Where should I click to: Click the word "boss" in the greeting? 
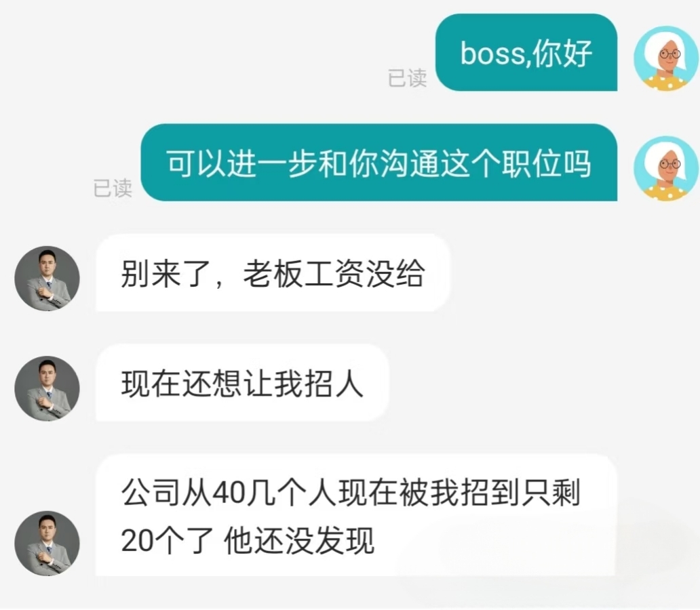pyautogui.click(x=492, y=54)
